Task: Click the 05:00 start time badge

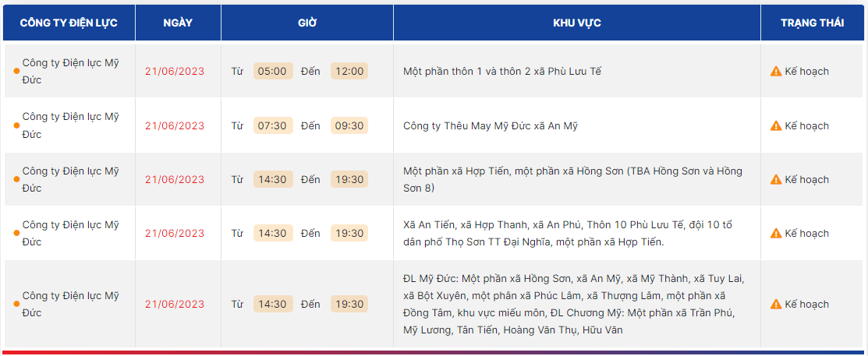Action: (273, 72)
